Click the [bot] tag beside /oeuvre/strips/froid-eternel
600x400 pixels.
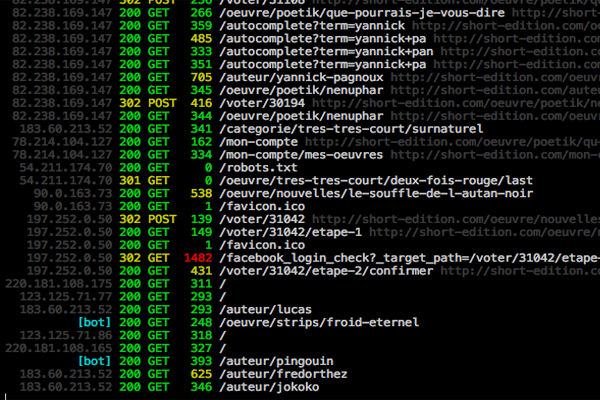(x=94, y=324)
